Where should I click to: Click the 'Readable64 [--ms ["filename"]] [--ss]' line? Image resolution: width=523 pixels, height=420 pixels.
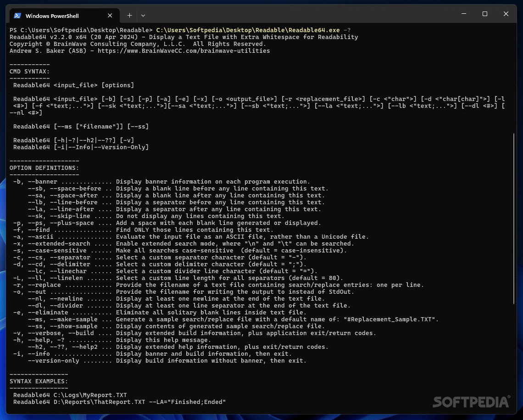[x=81, y=126]
